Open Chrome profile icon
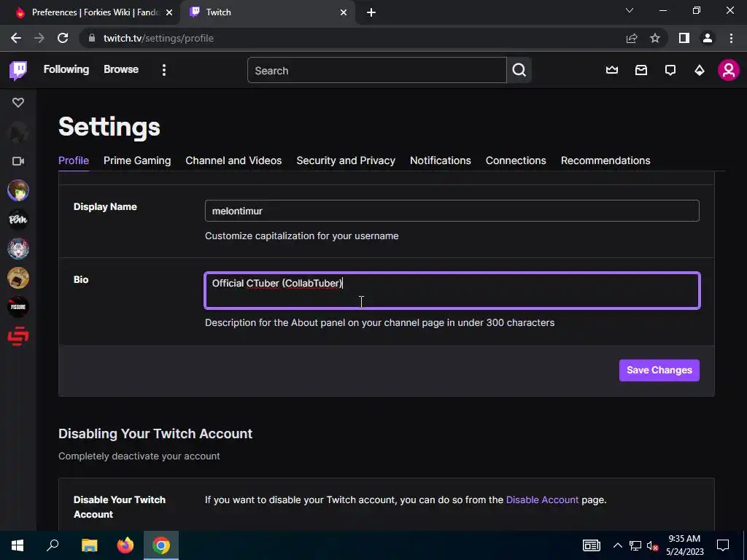The height and width of the screenshot is (560, 747). coord(708,38)
